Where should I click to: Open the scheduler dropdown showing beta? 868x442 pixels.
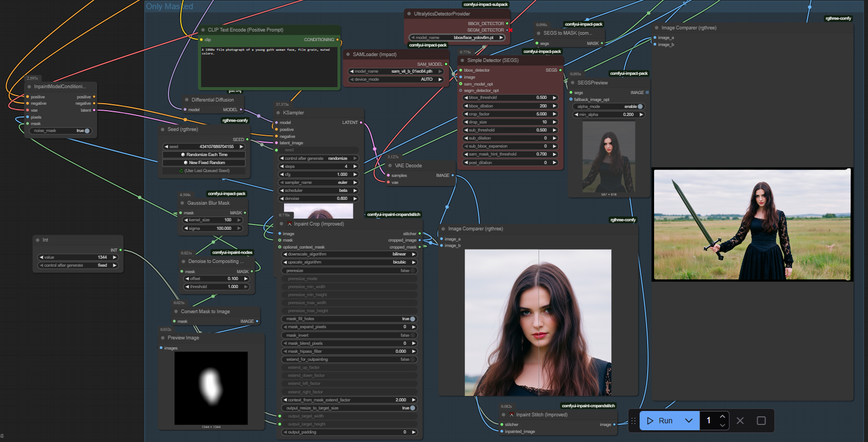click(318, 190)
